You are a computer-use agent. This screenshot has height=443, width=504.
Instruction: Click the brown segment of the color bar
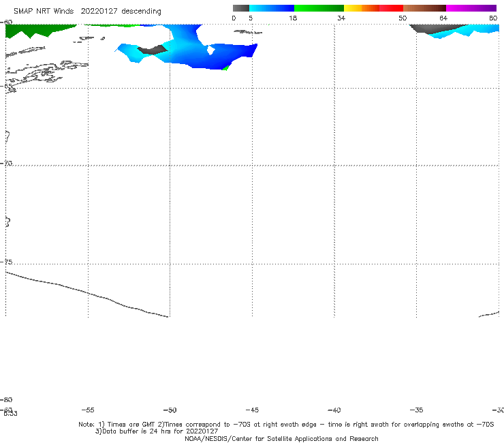tap(424, 8)
